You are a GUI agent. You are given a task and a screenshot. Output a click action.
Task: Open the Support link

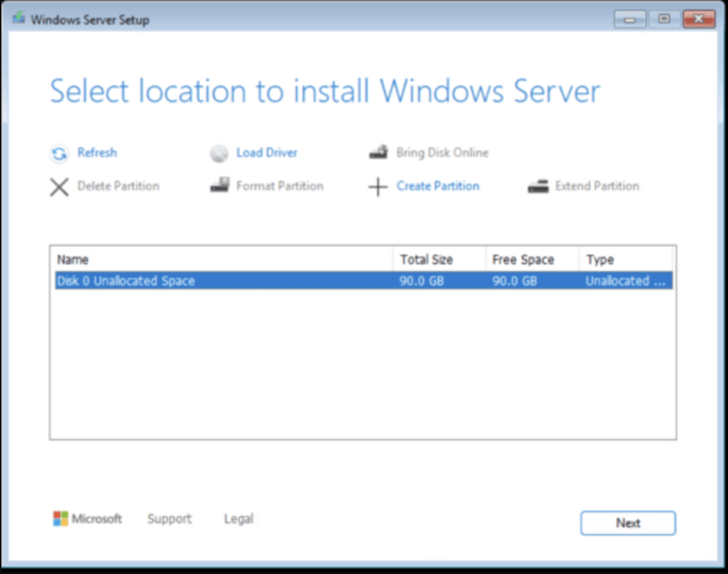(x=169, y=519)
